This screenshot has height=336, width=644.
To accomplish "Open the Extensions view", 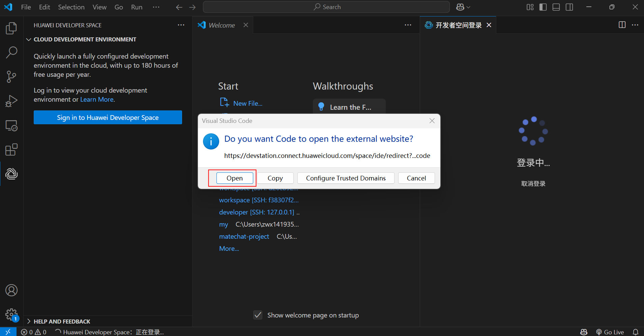I will [11, 150].
